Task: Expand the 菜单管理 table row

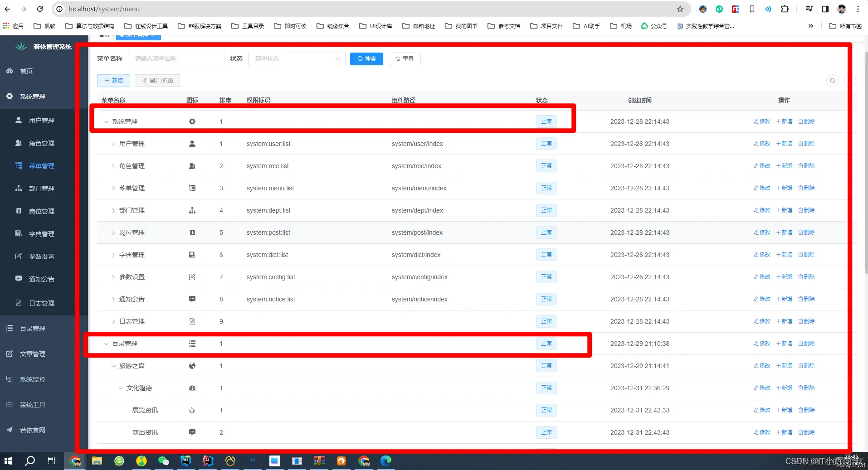Action: (113, 188)
